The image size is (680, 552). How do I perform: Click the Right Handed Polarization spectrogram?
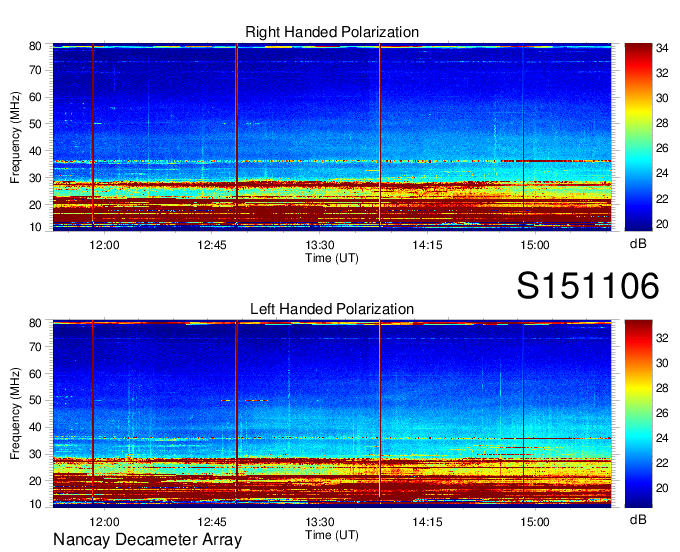[x=332, y=137]
